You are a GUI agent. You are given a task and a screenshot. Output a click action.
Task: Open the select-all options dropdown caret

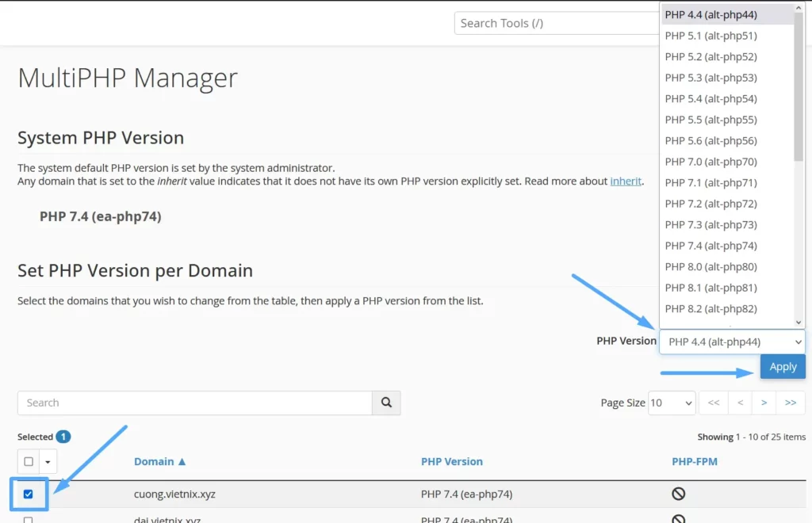[48, 461]
